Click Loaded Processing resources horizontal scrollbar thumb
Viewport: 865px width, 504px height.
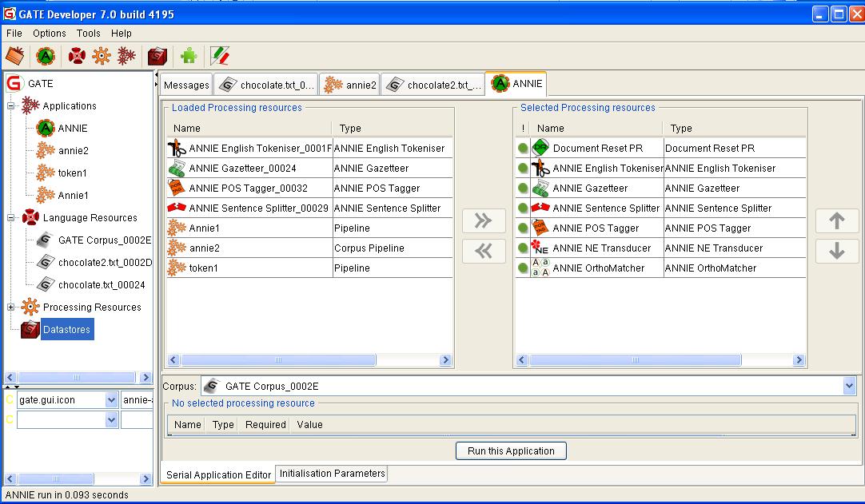coord(278,360)
